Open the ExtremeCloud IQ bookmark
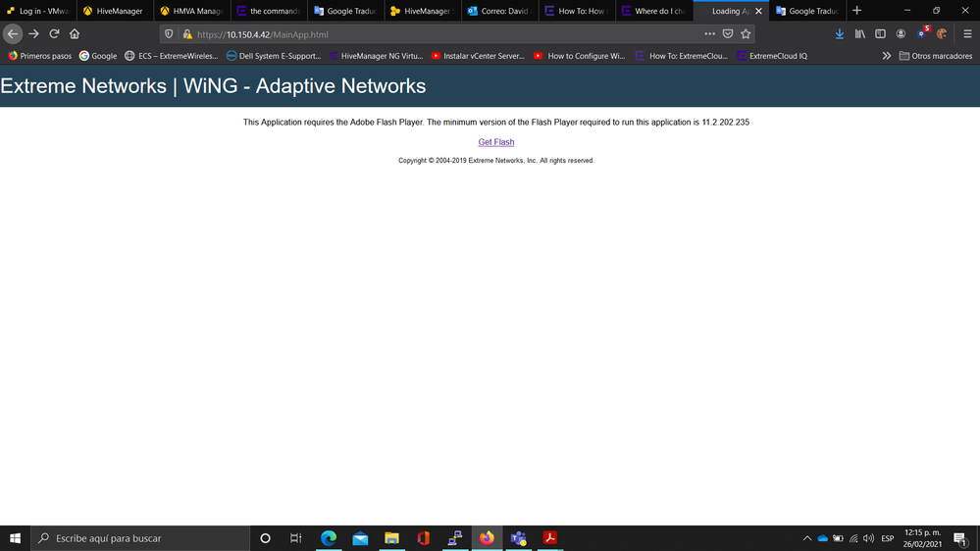Viewport: 980px width, 551px height. point(771,56)
